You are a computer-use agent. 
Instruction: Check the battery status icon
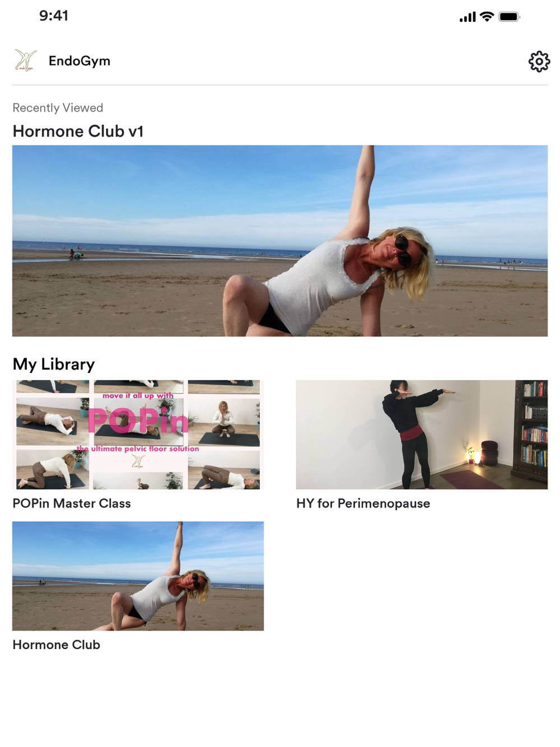click(x=510, y=17)
